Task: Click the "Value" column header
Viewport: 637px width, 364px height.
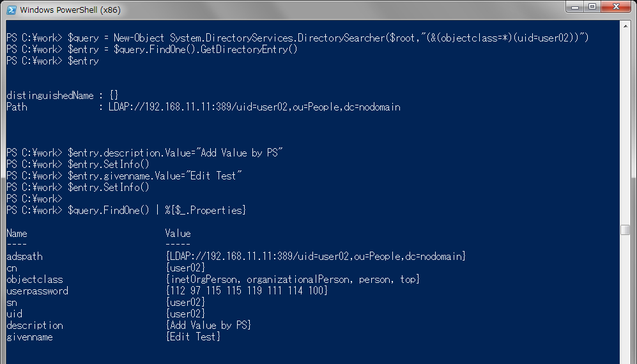Action: point(178,233)
